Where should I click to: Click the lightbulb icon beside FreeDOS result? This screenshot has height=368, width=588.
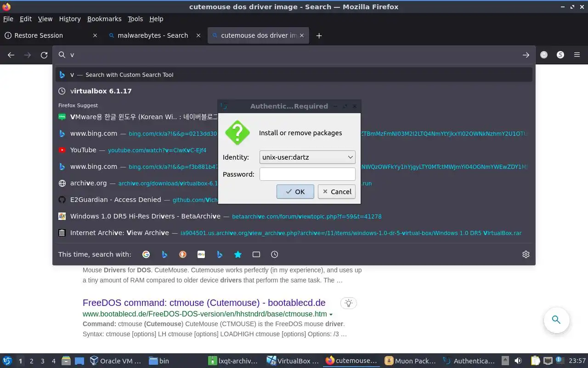[x=349, y=303]
